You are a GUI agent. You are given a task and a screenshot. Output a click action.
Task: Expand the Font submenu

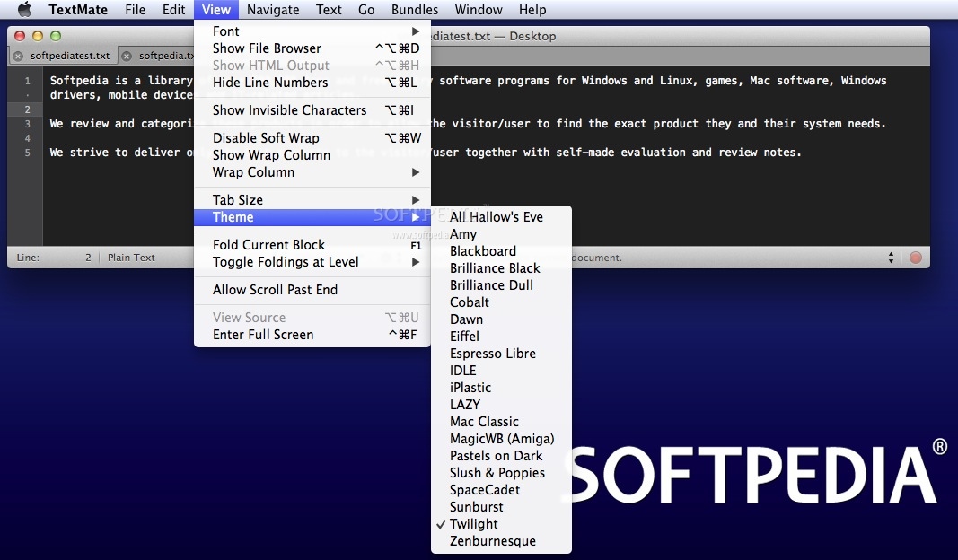[x=312, y=31]
